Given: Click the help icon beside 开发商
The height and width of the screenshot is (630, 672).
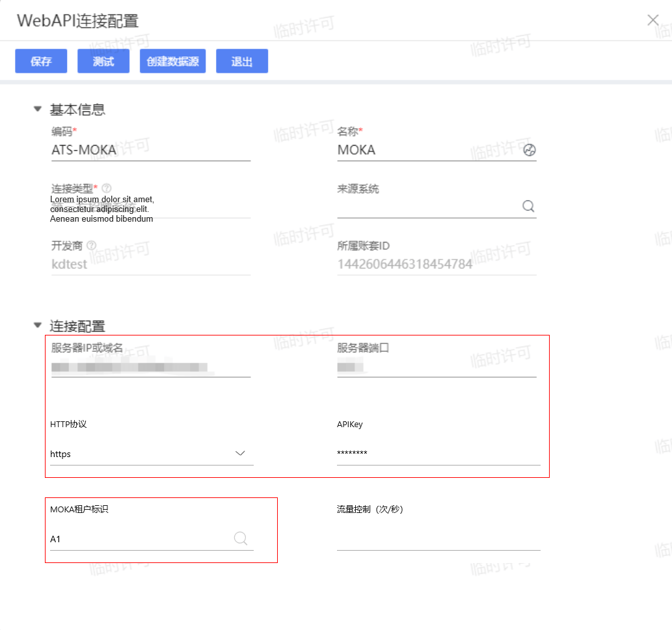Looking at the screenshot, I should pos(92,245).
